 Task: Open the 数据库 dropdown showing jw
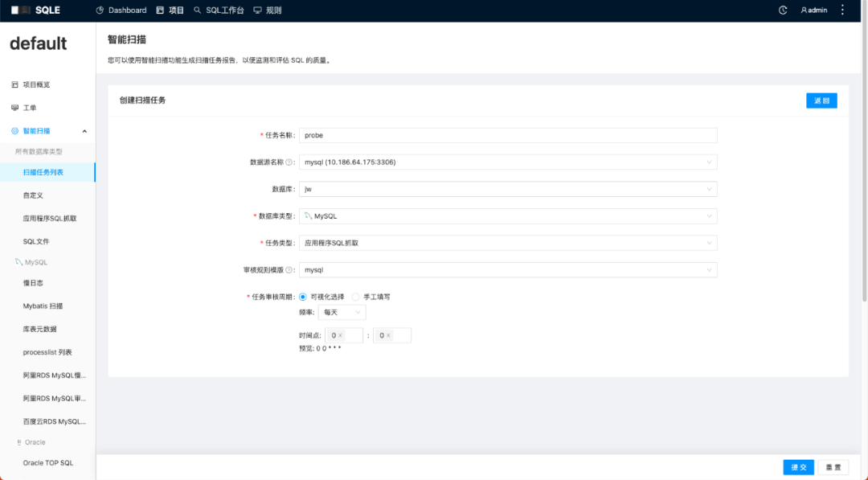(x=508, y=189)
